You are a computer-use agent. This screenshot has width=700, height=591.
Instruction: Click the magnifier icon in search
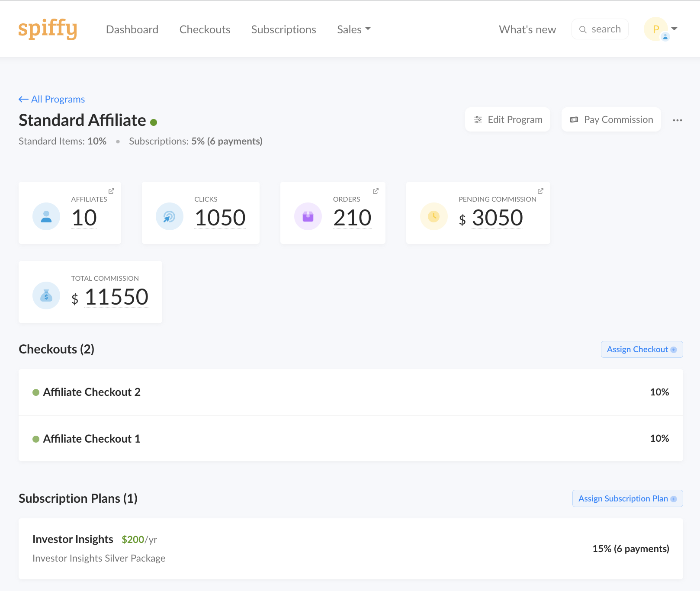(x=583, y=29)
